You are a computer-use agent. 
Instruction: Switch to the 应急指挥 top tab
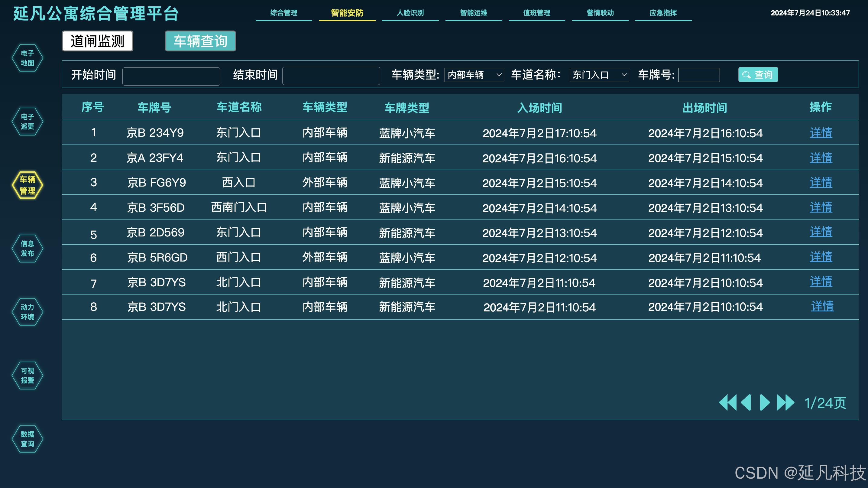click(663, 13)
